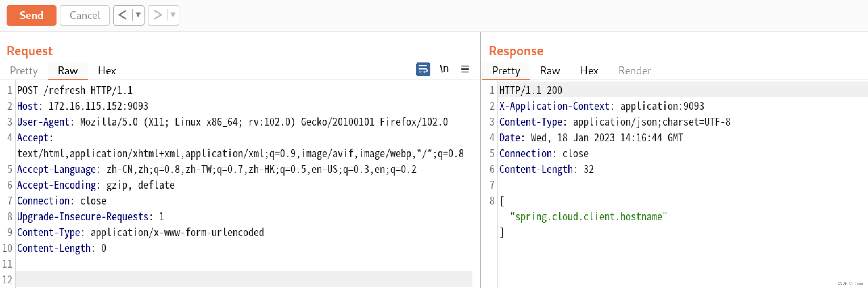This screenshot has width=868, height=288.
Task: Open the Response Hex tab
Action: point(589,70)
